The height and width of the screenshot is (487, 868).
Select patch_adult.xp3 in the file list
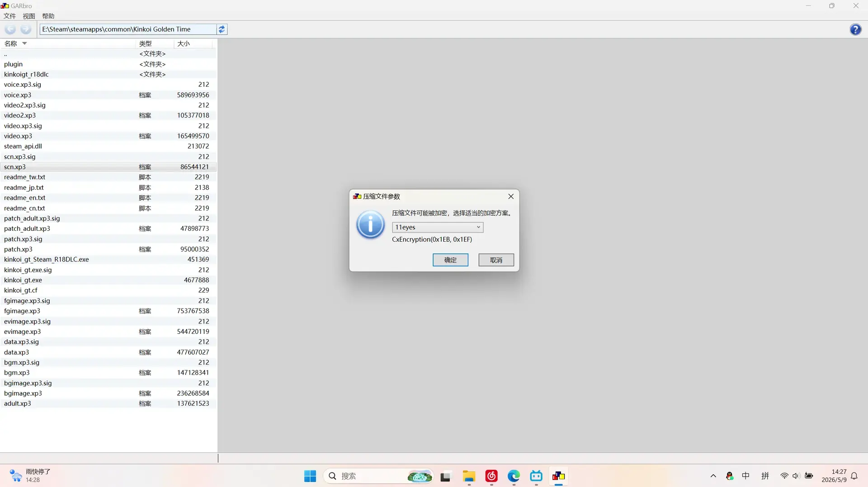(108, 229)
